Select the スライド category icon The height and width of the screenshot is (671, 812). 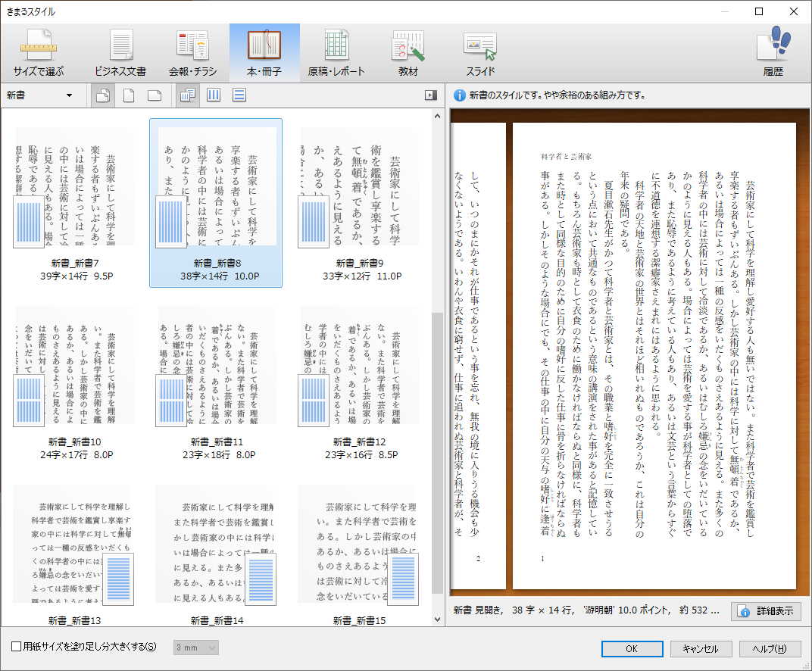479,50
